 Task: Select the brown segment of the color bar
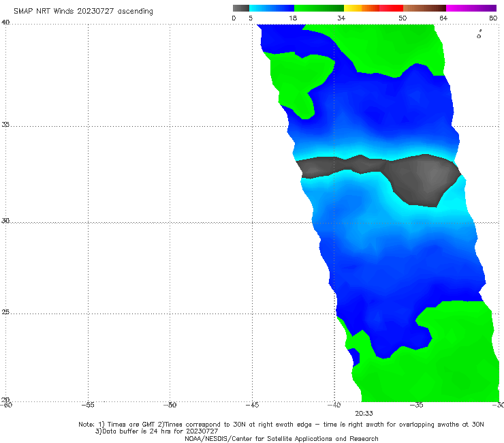pos(424,8)
